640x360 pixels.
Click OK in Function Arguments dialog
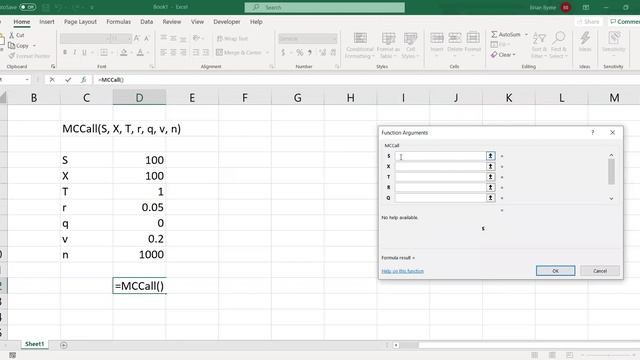[555, 271]
